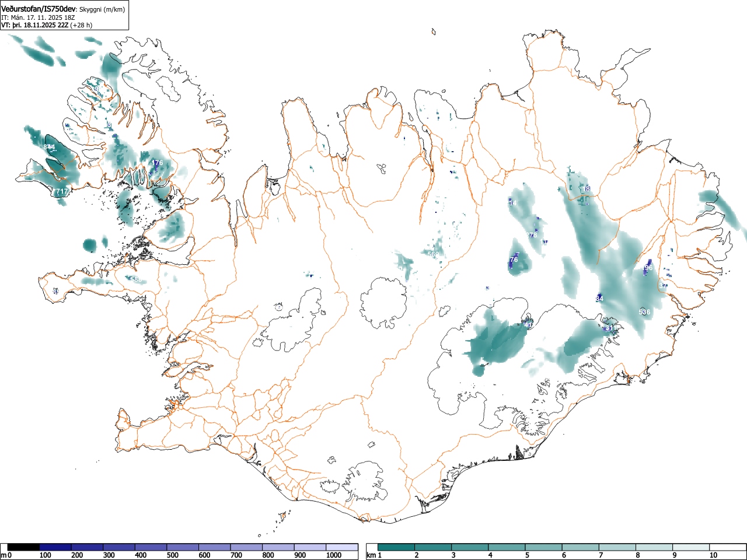747x560 pixels.
Task: Select the 7–8 km light swatch
Action: point(617,547)
